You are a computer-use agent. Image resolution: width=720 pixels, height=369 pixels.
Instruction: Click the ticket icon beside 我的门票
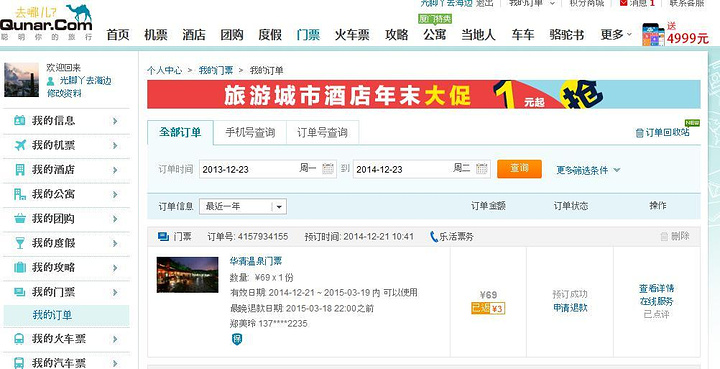[20, 292]
